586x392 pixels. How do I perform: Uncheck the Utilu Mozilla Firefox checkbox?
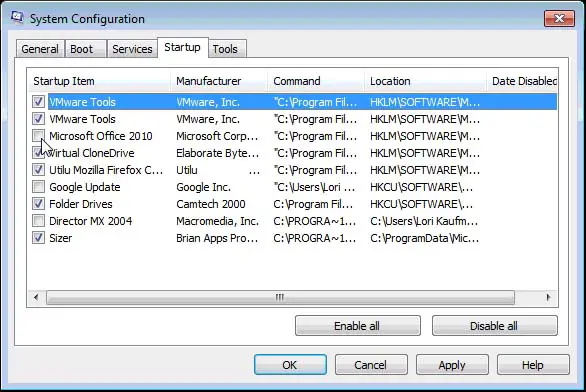[38, 170]
